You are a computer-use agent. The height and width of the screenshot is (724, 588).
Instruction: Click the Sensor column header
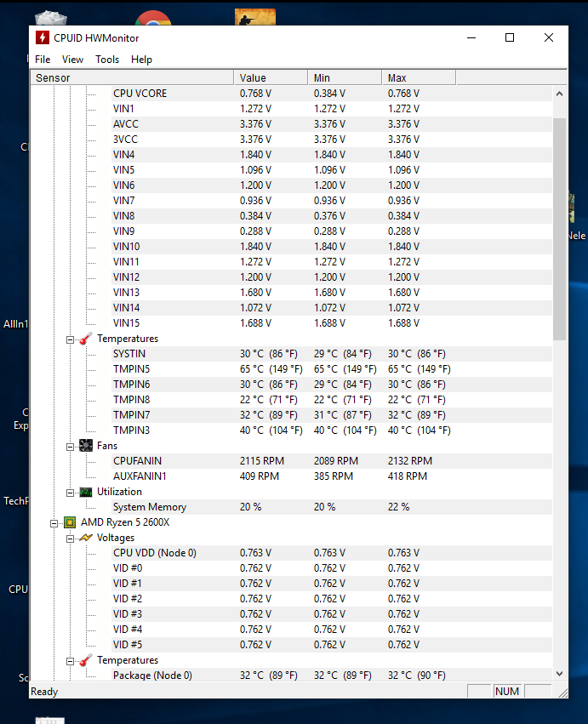(132, 77)
